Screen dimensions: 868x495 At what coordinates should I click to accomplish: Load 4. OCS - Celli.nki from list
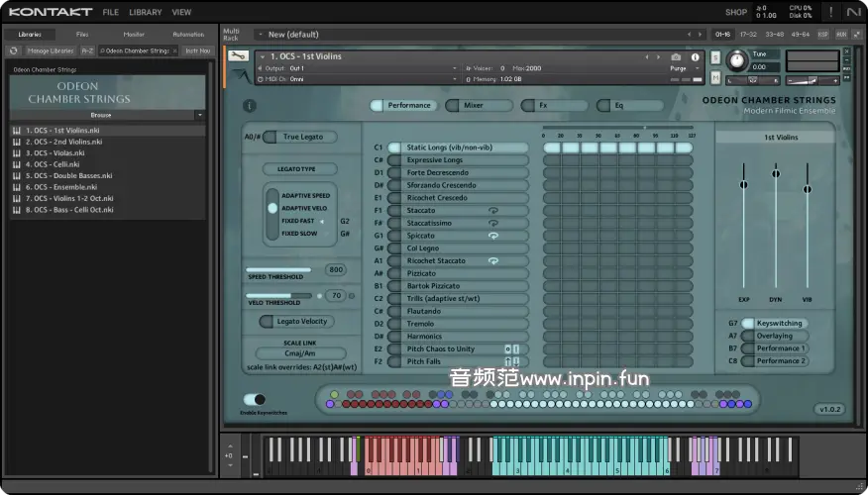pyautogui.click(x=54, y=164)
